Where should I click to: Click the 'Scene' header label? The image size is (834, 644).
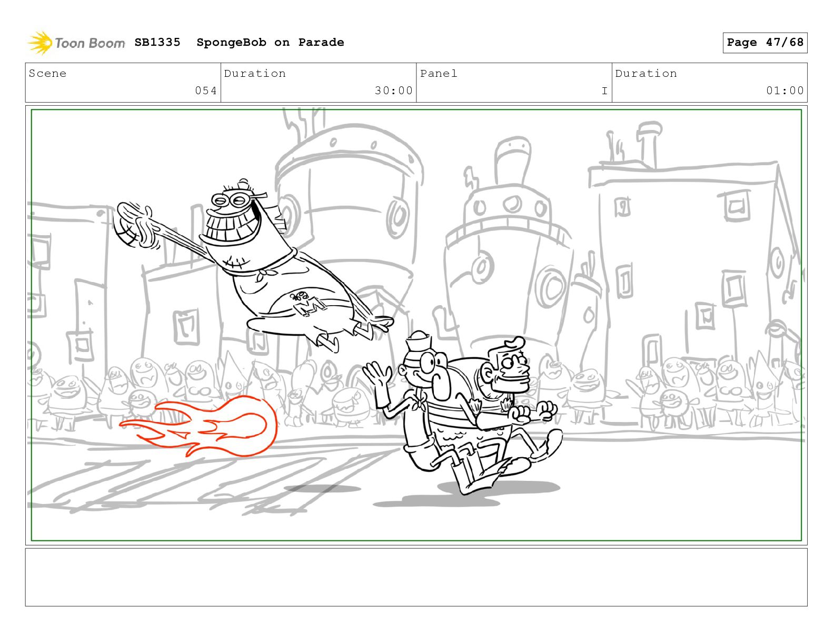48,73
